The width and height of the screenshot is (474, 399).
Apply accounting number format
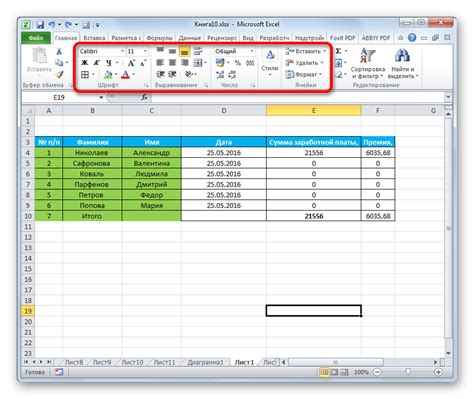[220, 63]
